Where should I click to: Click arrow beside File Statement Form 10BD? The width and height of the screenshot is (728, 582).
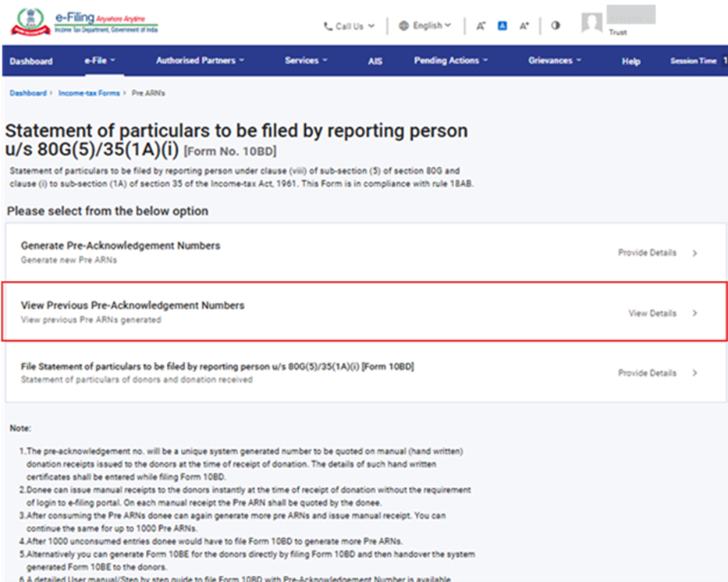(x=694, y=373)
